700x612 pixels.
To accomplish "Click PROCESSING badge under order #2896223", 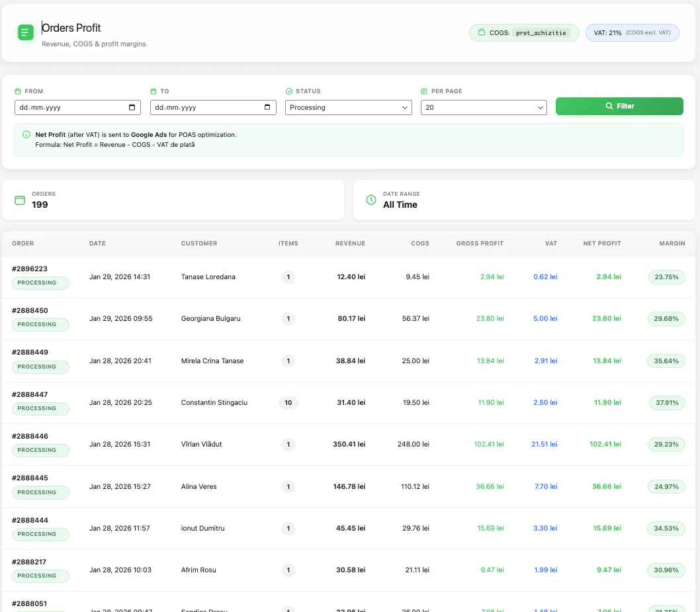I will coord(40,283).
